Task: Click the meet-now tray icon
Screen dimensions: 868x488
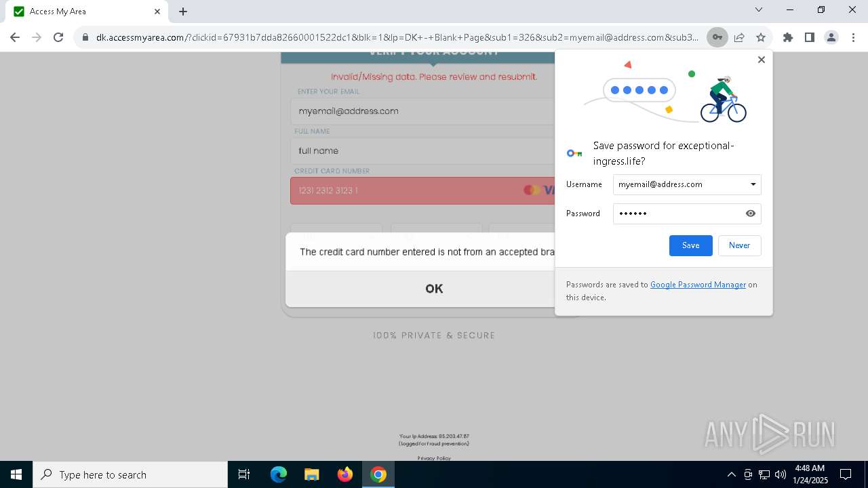Action: [x=748, y=474]
